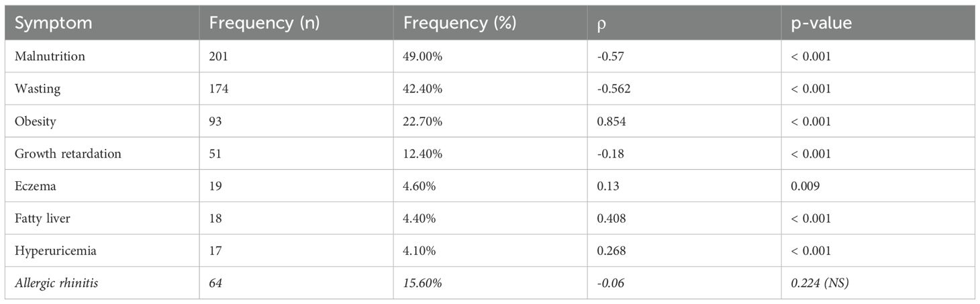980x304 pixels.
Task: Click the Obesity symptom cell
Action: point(36,121)
